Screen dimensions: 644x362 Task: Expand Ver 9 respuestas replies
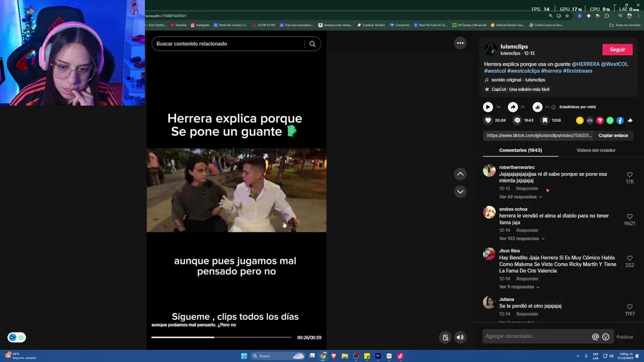519,287
